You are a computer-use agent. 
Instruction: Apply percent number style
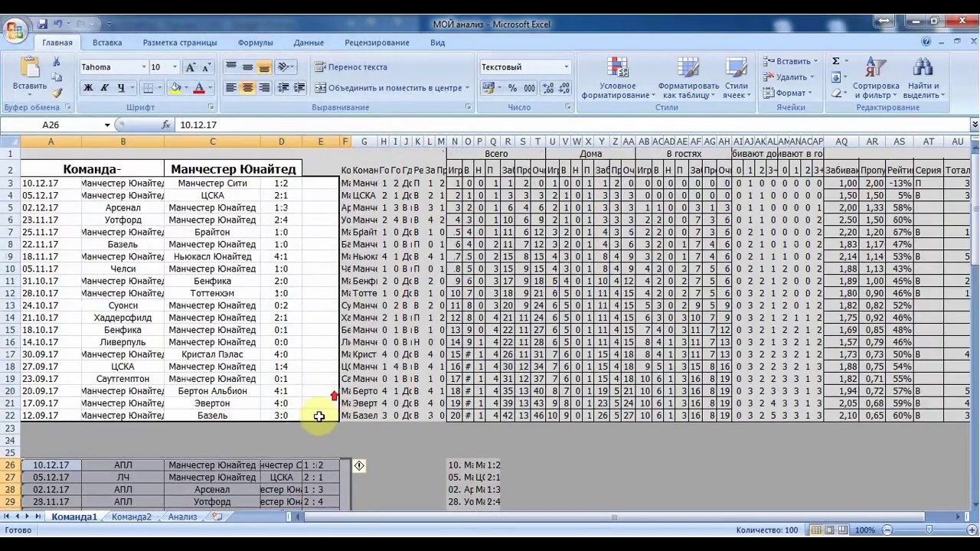(x=512, y=88)
